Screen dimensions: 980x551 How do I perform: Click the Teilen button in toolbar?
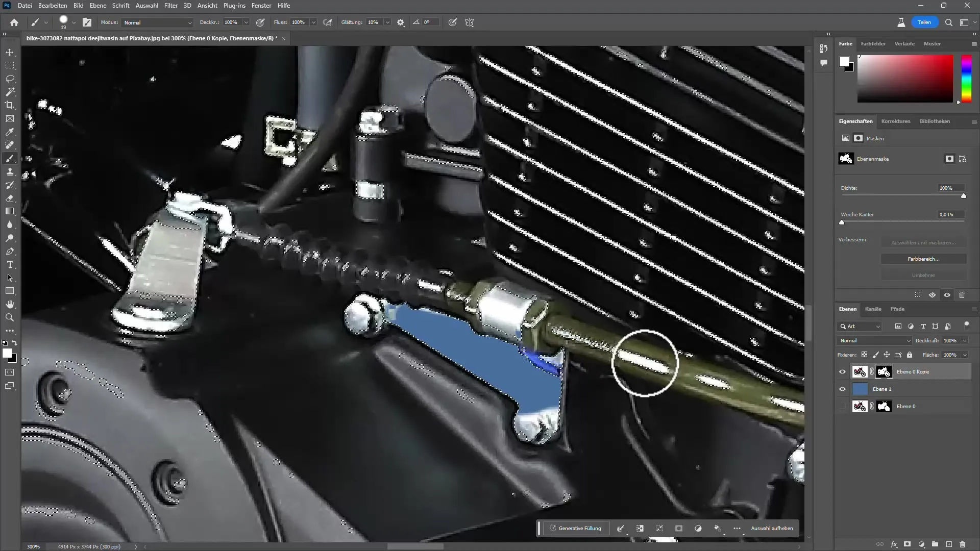pos(924,22)
